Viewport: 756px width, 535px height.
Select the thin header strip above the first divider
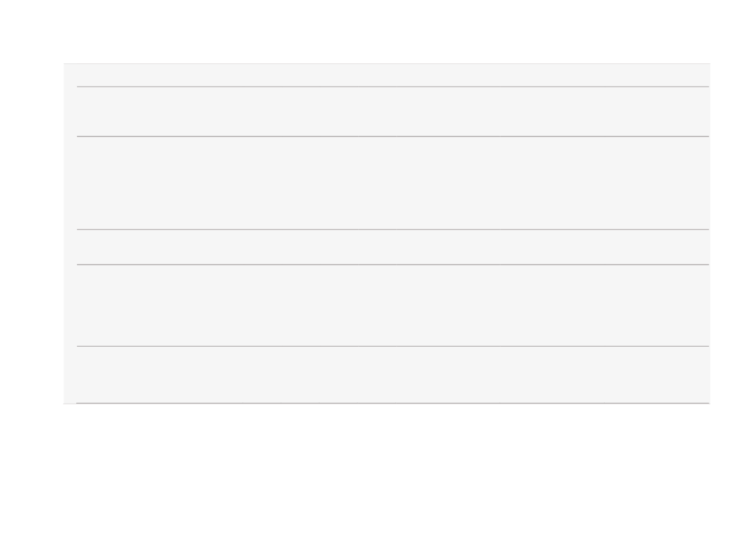click(x=387, y=75)
